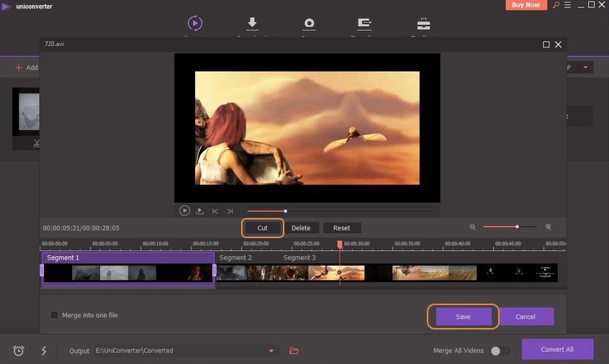Click the Delete segment button
The image size is (609, 364).
click(301, 228)
